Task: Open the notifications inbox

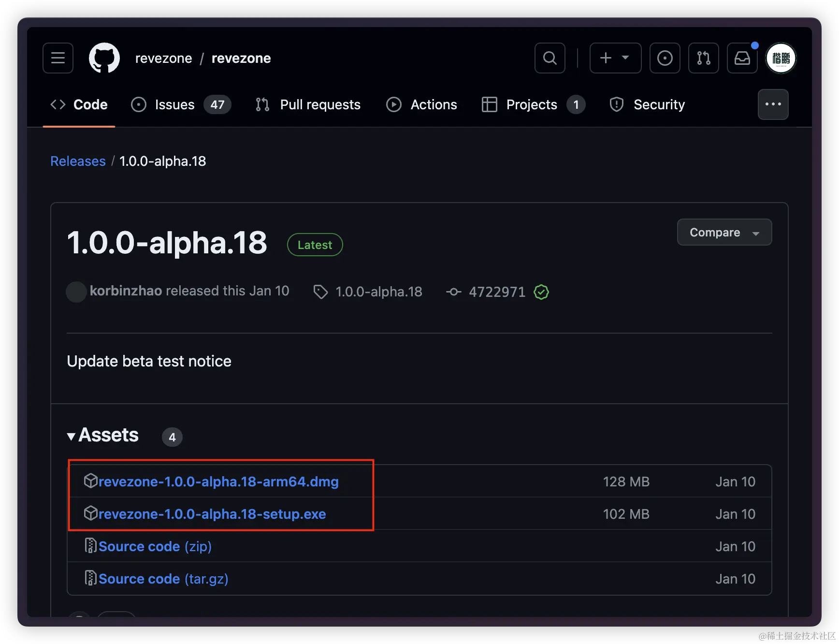Action: (742, 58)
